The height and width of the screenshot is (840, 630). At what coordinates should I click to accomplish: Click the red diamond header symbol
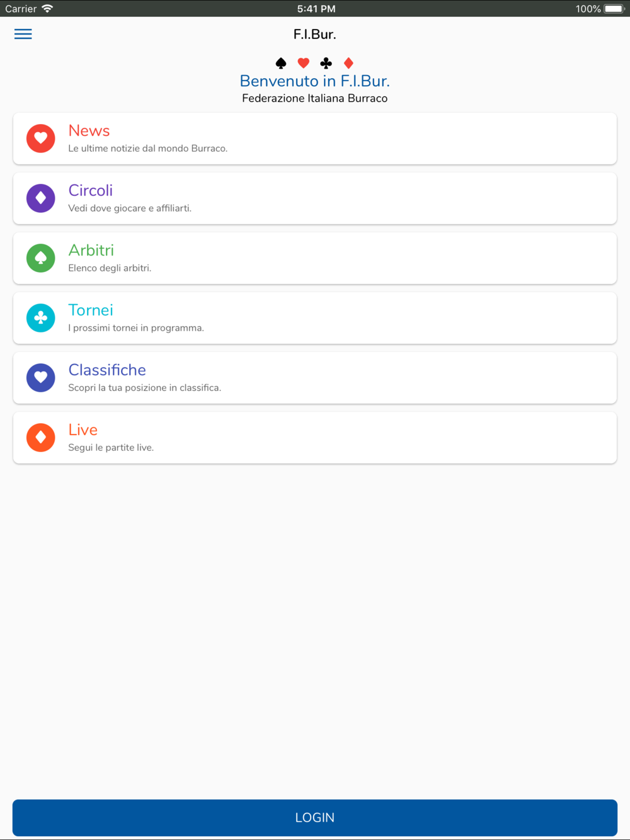(348, 63)
